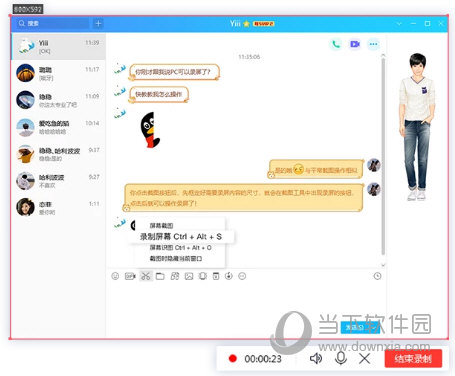Click the search field in the sidebar
The image size is (455, 376).
pyautogui.click(x=52, y=23)
